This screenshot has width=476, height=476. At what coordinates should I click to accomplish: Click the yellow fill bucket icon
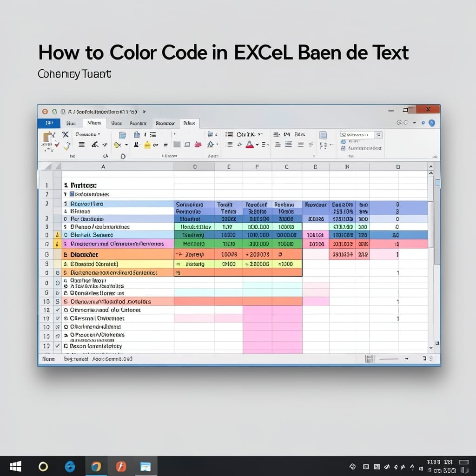[x=147, y=145]
